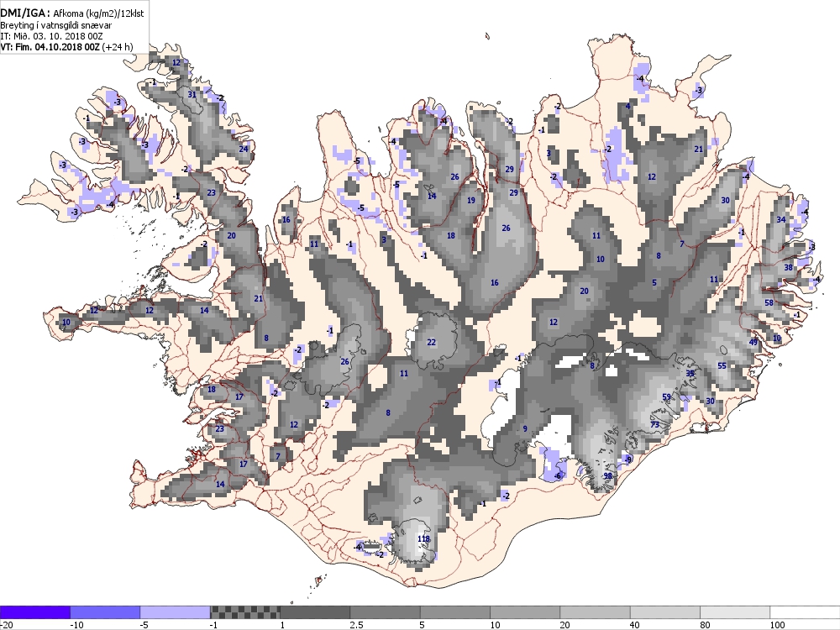Screen dimensions: 840x630
Task: Click the map value 98 near the southeast coast
Action: click(x=607, y=475)
